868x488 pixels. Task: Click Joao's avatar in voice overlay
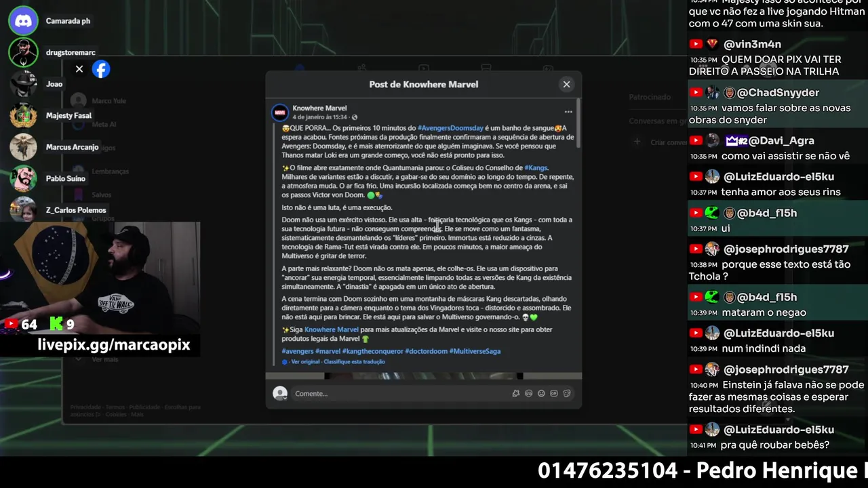[x=23, y=84]
